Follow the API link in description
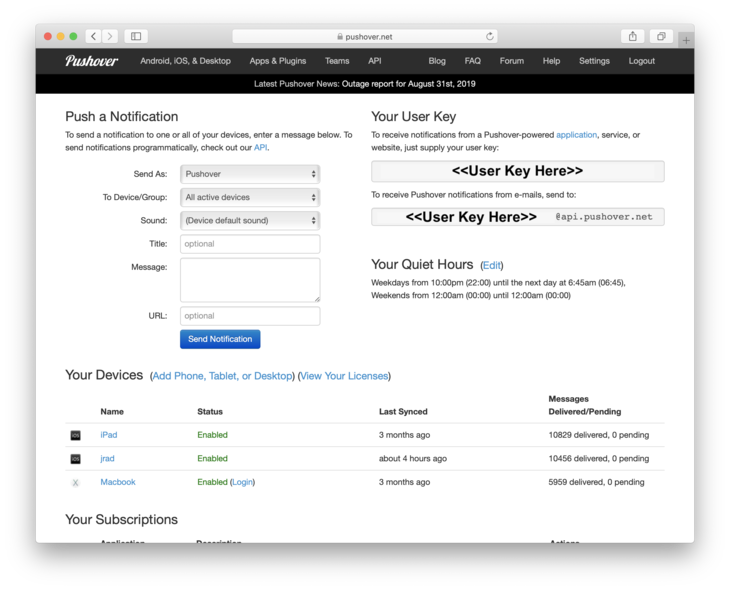The width and height of the screenshot is (730, 590). coord(260,148)
